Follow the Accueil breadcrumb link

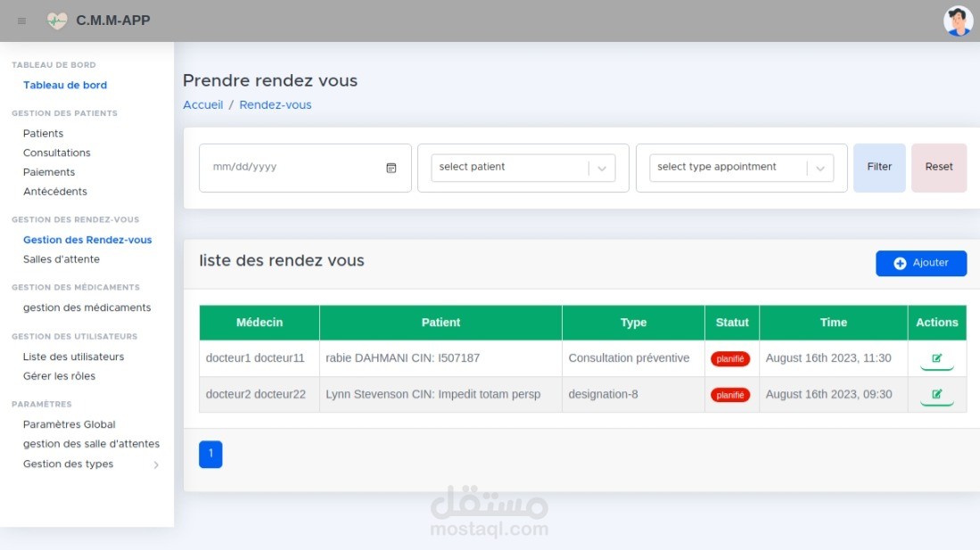[203, 105]
